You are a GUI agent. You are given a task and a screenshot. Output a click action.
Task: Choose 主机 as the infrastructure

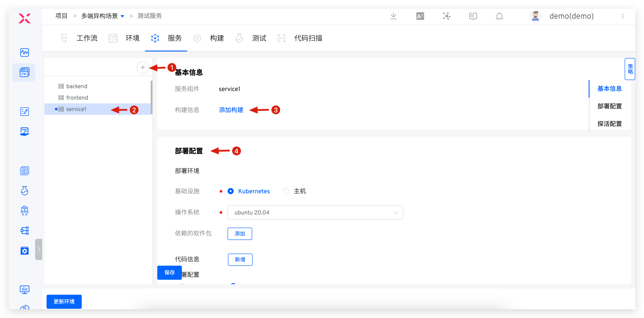coord(286,191)
